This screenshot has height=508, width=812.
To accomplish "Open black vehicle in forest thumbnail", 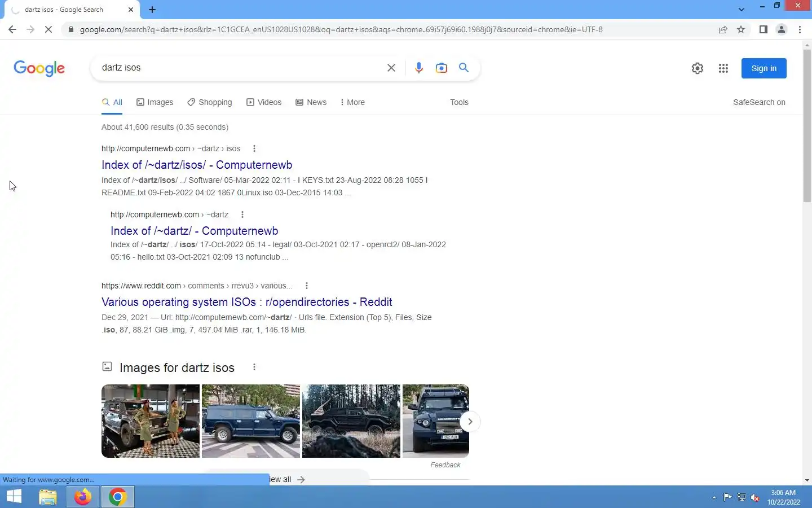I will pyautogui.click(x=351, y=421).
